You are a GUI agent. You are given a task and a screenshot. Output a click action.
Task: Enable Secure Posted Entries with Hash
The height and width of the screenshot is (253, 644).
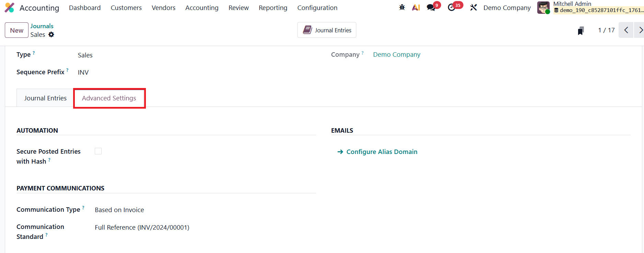click(98, 151)
